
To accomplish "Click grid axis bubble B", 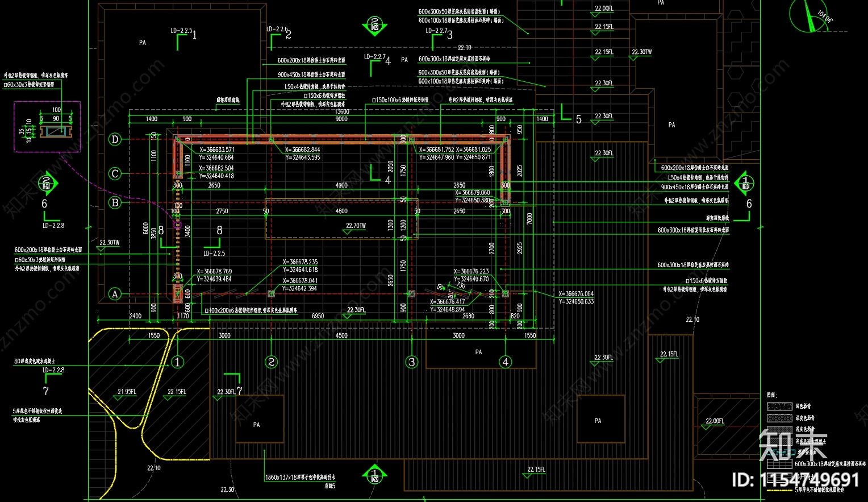I will 115,202.
